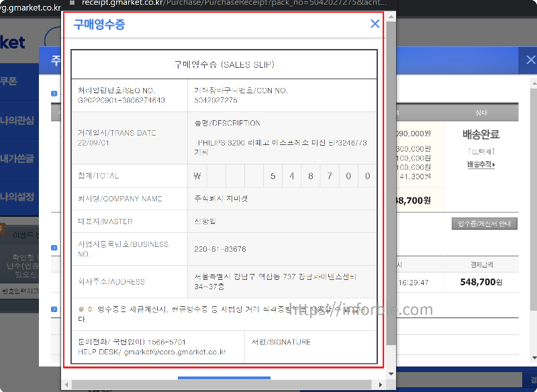Click the blue arrow bullet nearest the dialog top
Viewport: 537px width, 392px height.
(x=54, y=93)
